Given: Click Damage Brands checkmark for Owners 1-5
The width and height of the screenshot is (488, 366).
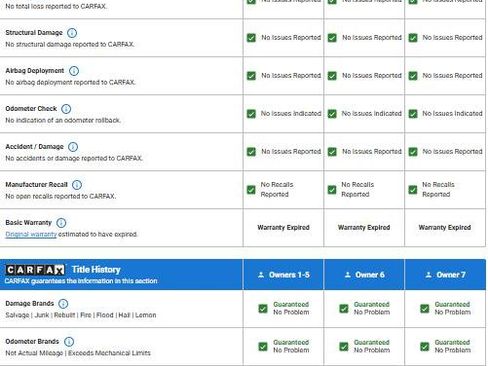Looking at the screenshot, I should pos(263,308).
